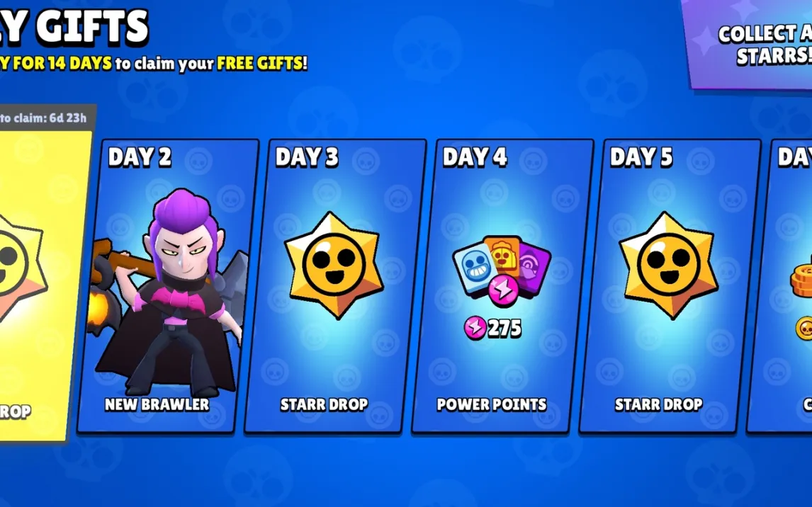Click the FREE GIFTS text in the subtitle

click(262, 63)
